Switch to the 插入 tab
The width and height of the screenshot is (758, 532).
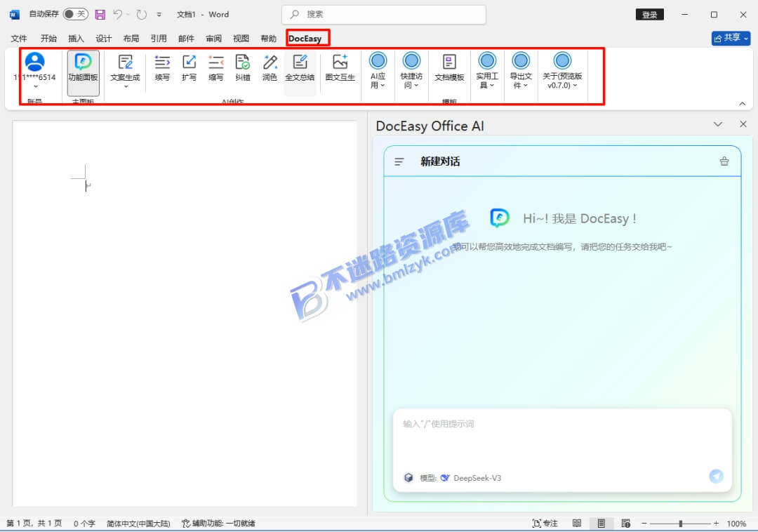coord(76,38)
